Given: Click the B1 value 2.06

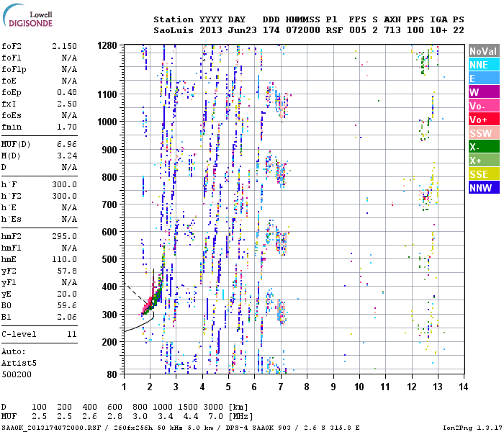Looking at the screenshot, I should click(x=67, y=317).
